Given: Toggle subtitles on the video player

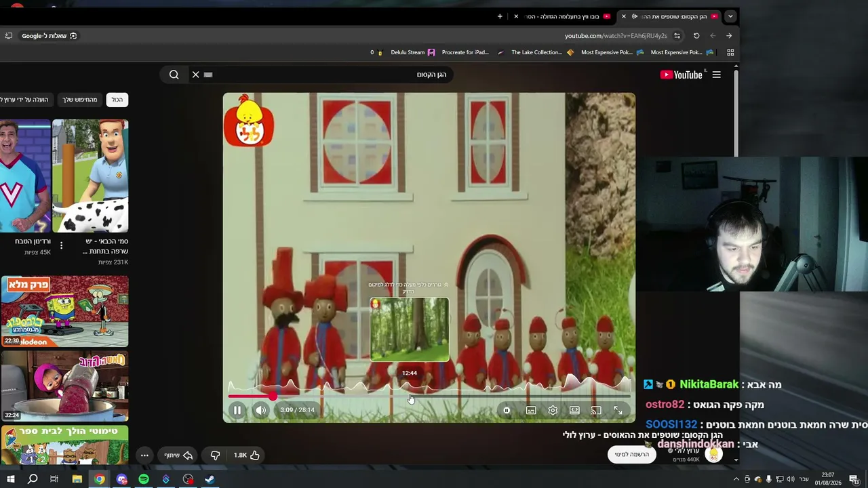Looking at the screenshot, I should click(531, 410).
